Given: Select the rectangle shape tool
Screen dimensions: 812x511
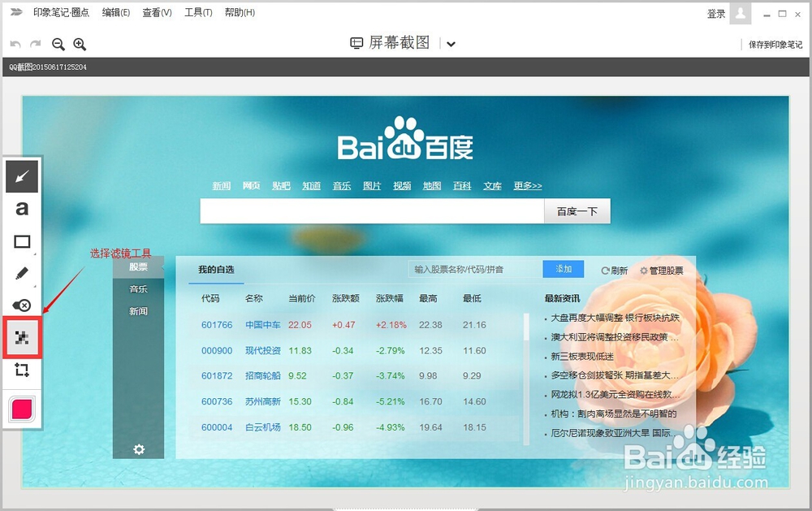Looking at the screenshot, I should 22,241.
